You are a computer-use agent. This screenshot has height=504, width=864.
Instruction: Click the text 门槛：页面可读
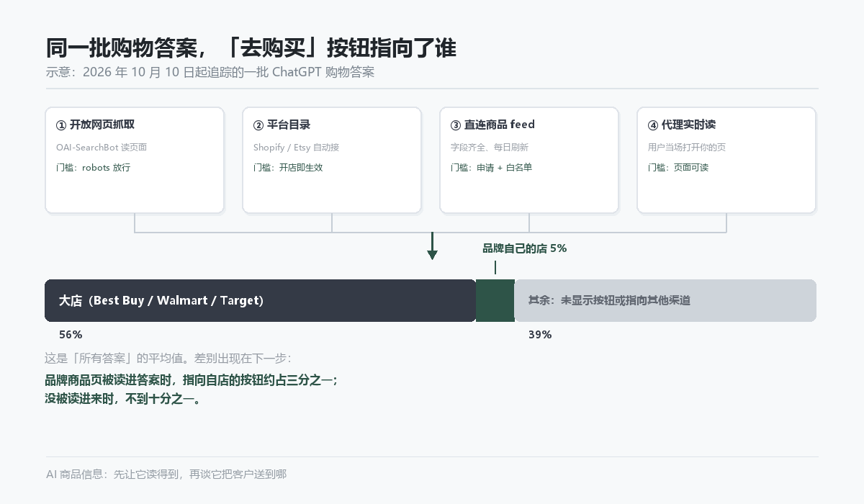(x=678, y=168)
